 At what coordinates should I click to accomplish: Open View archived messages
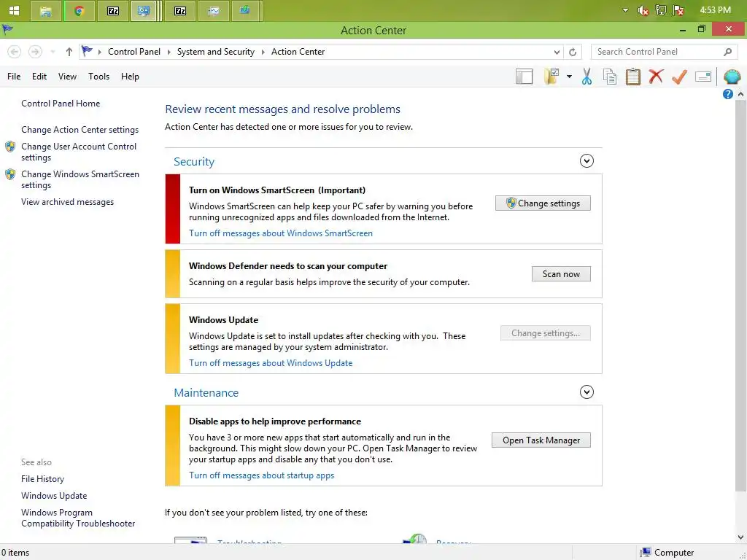(x=68, y=202)
